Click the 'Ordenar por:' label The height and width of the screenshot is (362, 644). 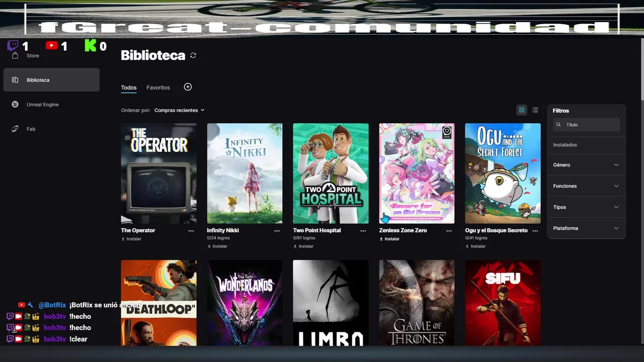point(136,110)
